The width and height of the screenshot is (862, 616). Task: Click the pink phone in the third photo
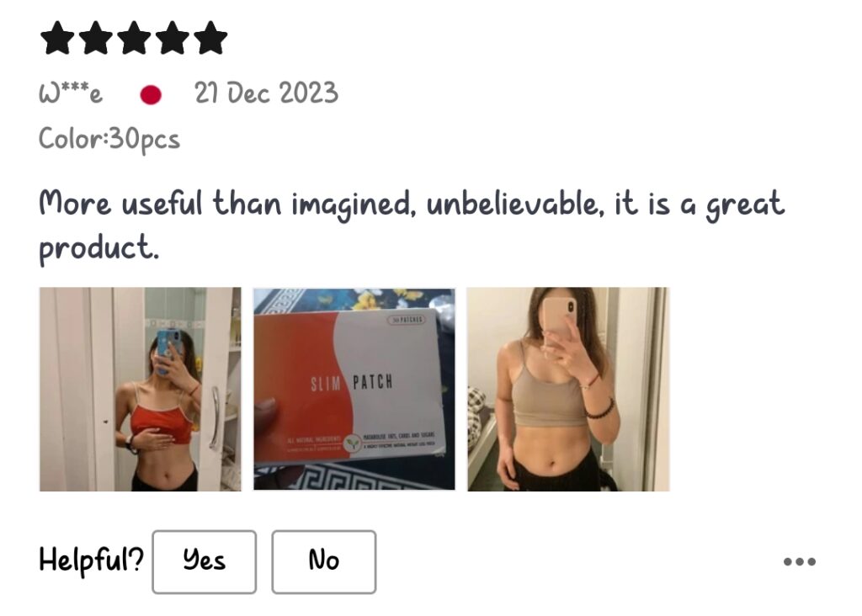click(560, 319)
